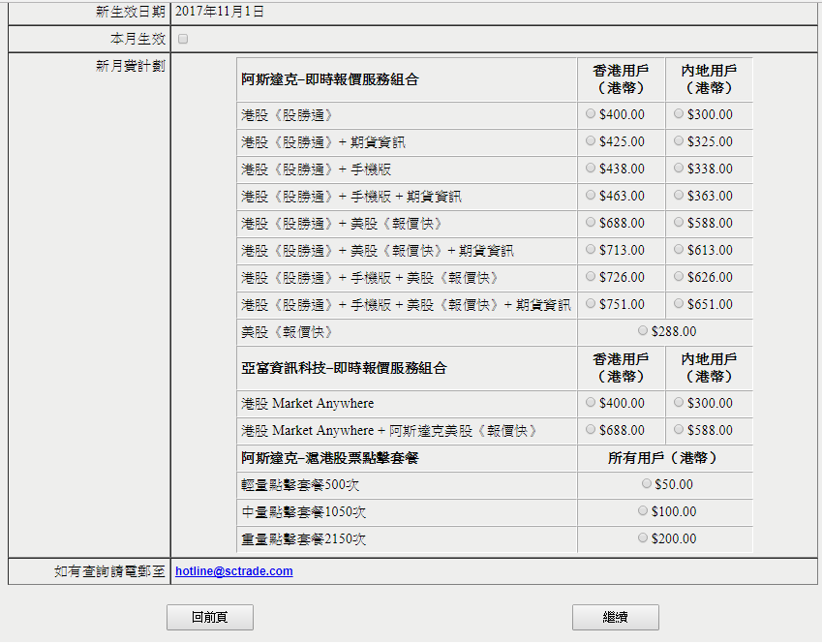Click the 中量點擊套餐1050次 row label
This screenshot has width=822, height=644.
click(304, 512)
